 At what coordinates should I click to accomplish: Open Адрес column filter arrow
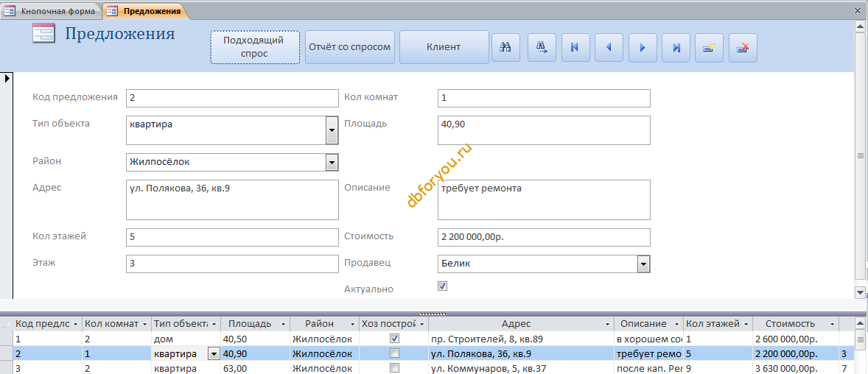pyautogui.click(x=607, y=324)
